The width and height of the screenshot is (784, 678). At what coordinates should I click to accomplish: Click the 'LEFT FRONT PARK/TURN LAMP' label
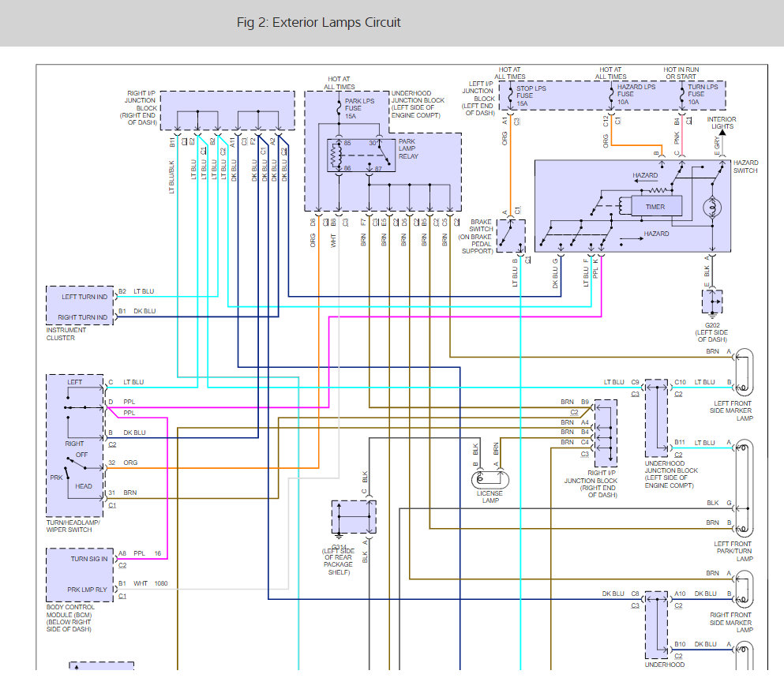pos(733,551)
